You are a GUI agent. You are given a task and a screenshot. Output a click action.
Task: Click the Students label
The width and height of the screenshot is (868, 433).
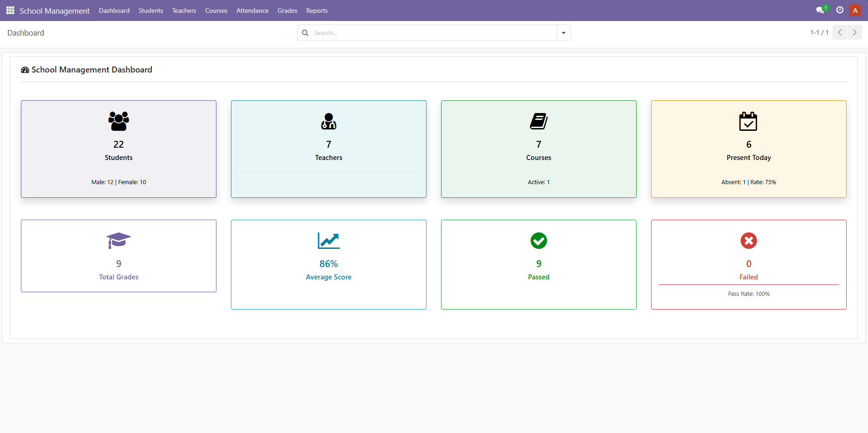click(x=118, y=157)
